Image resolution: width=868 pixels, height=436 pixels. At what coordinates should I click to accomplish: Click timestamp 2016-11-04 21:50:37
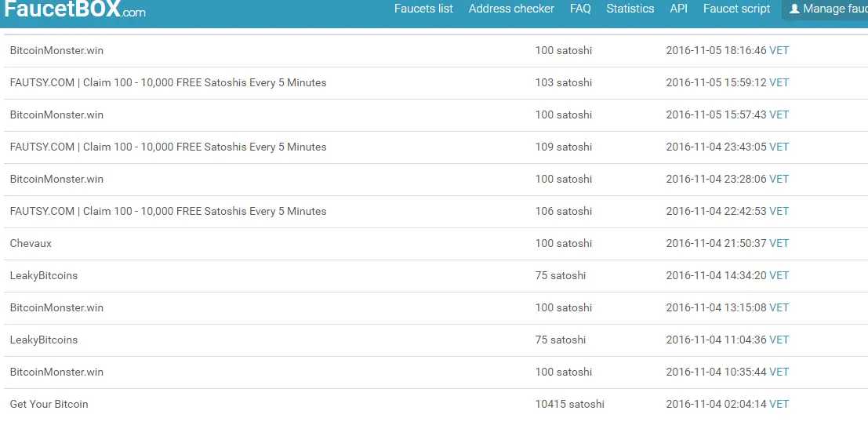point(717,243)
